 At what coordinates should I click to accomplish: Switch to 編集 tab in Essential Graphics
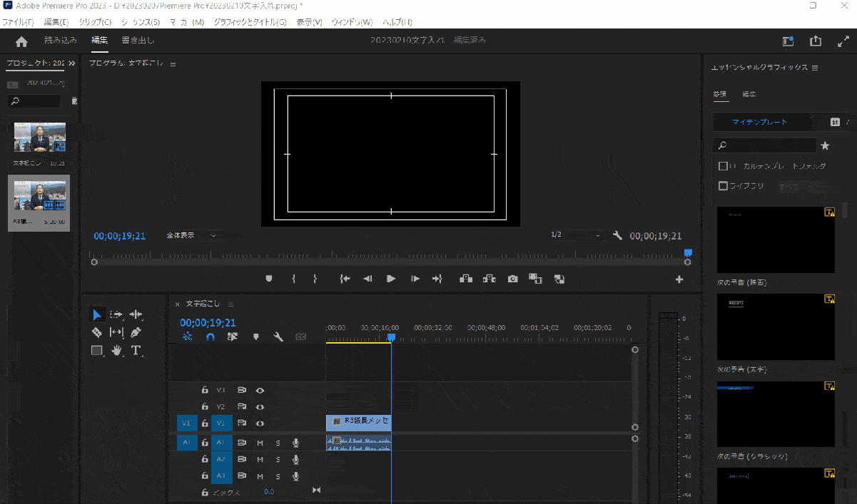click(x=749, y=94)
